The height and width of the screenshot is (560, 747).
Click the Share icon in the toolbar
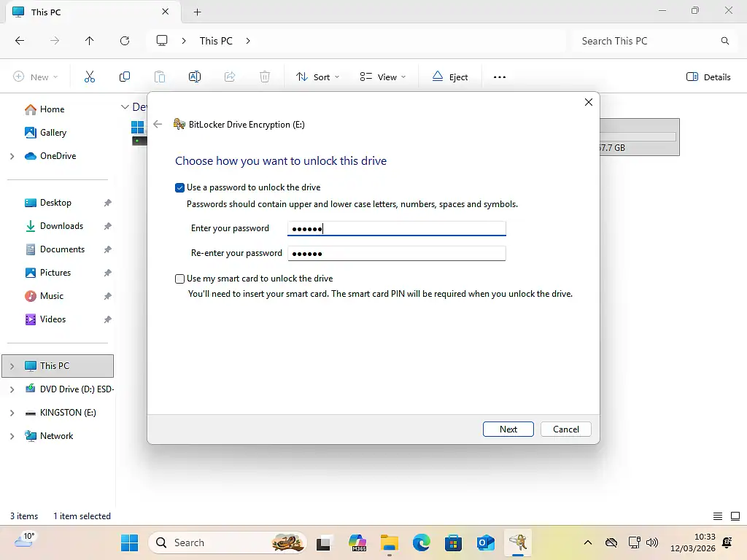(230, 77)
